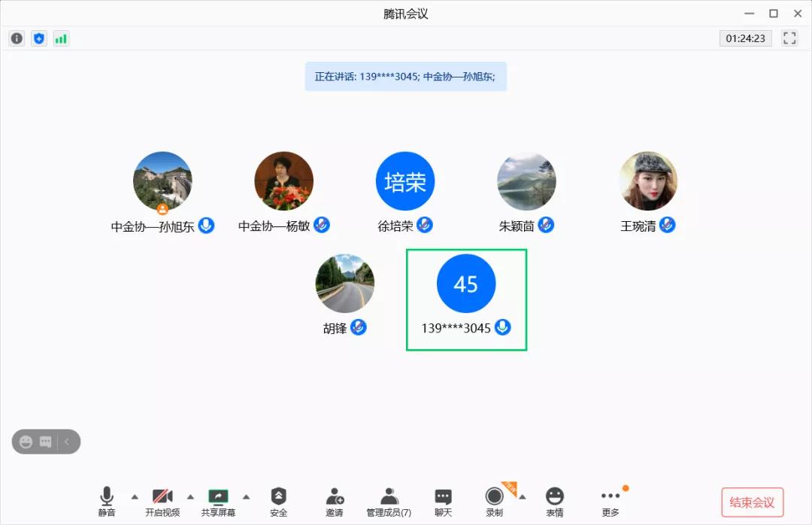Expand video options arrow beside 开启视频
This screenshot has height=525, width=812.
coord(190,497)
